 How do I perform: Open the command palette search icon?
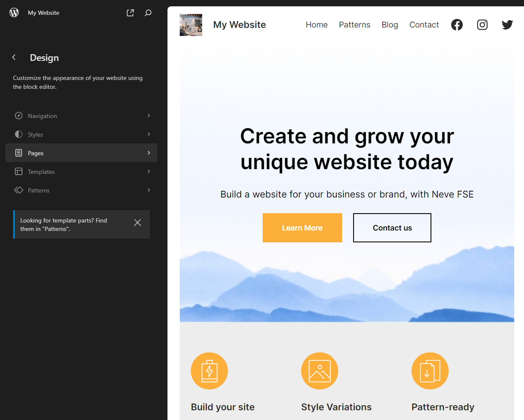tap(148, 13)
